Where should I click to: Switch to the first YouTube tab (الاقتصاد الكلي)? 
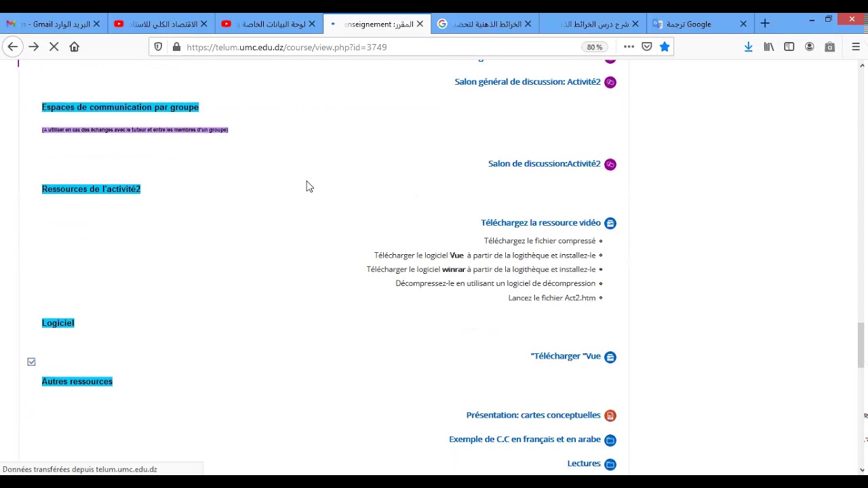161,24
